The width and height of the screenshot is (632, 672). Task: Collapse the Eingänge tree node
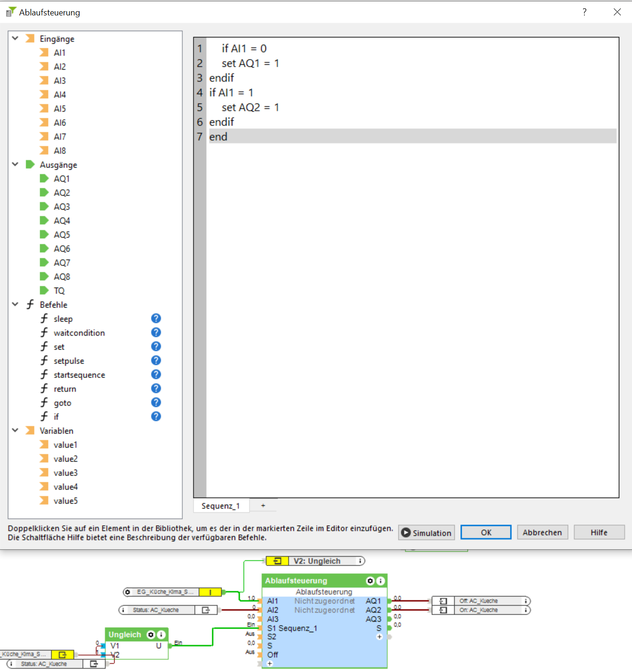tap(15, 38)
